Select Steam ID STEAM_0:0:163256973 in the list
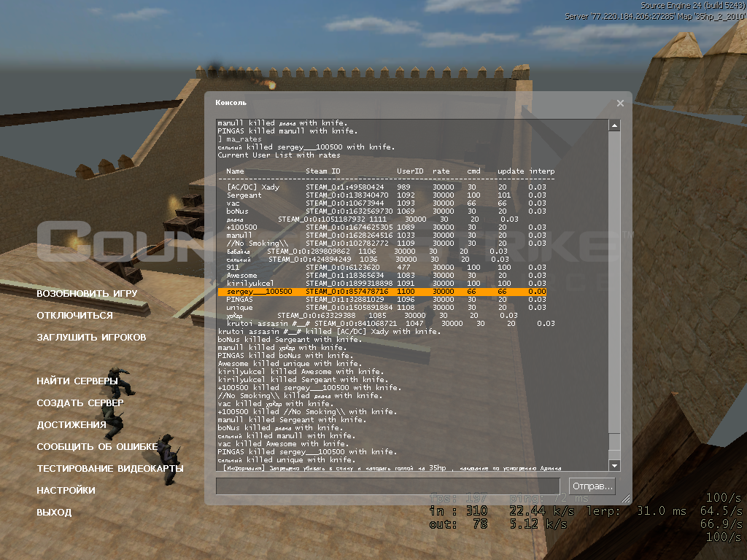 349,211
